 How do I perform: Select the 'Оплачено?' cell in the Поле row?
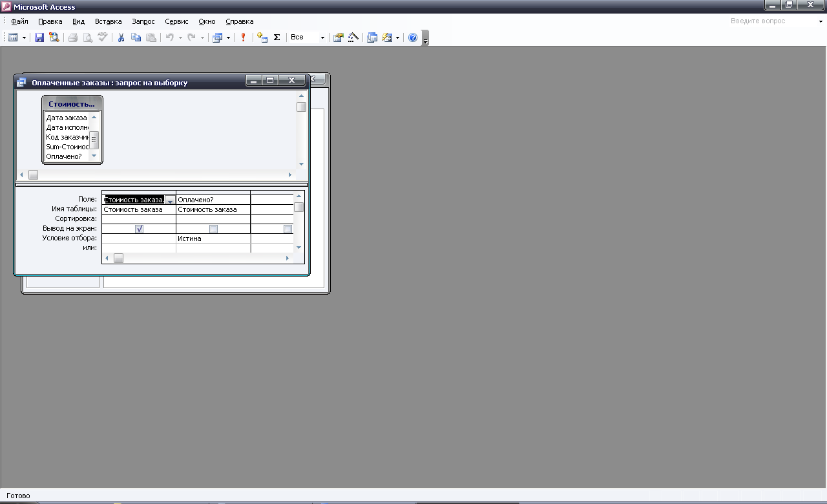point(213,200)
